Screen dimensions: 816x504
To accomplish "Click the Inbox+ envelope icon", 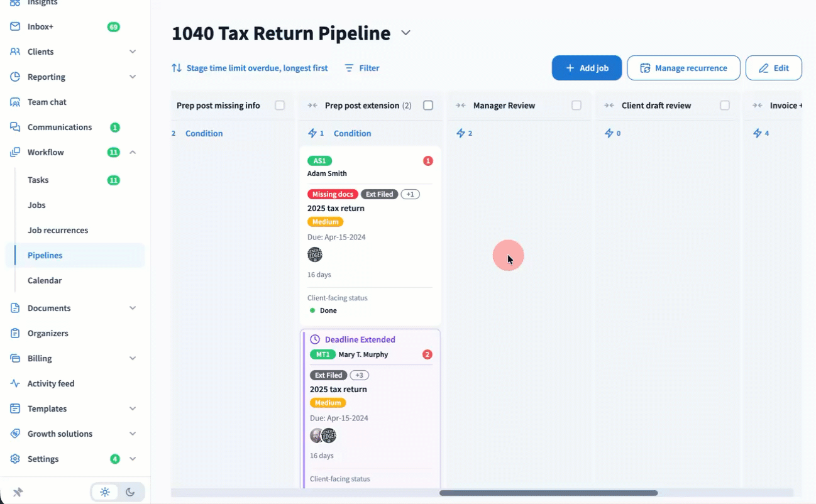I will click(15, 27).
